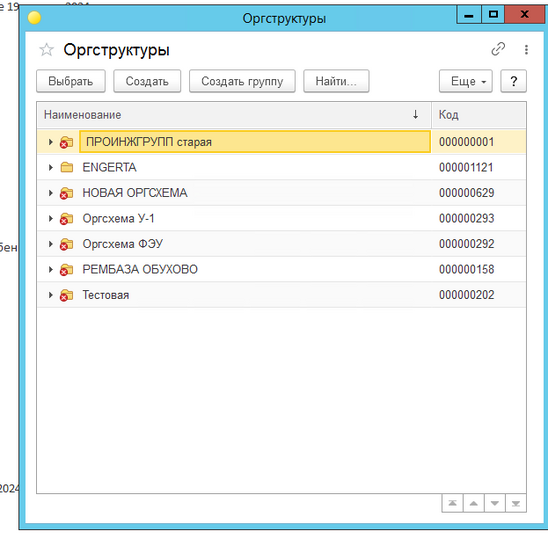Open help with the question mark button

(x=513, y=81)
